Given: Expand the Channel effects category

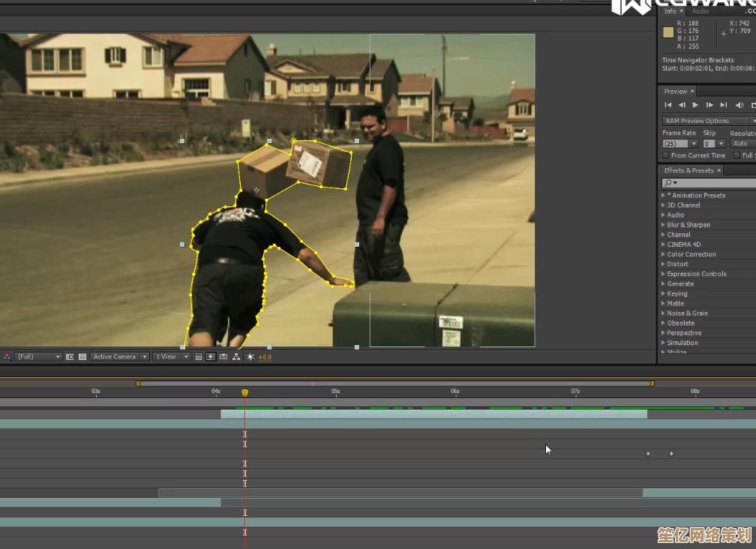Looking at the screenshot, I should pos(664,235).
